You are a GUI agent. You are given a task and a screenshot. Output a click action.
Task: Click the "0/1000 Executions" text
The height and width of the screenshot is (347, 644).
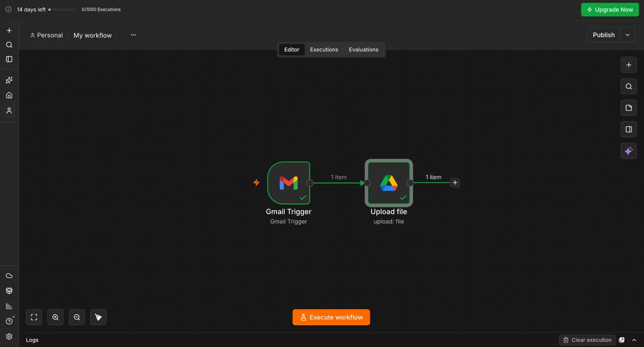coord(101,9)
